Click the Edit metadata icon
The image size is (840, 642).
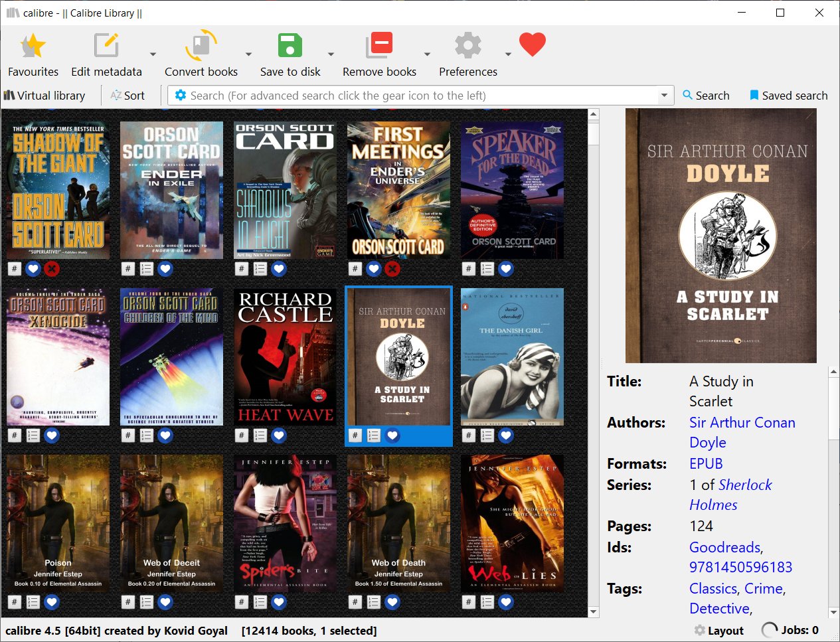click(106, 46)
